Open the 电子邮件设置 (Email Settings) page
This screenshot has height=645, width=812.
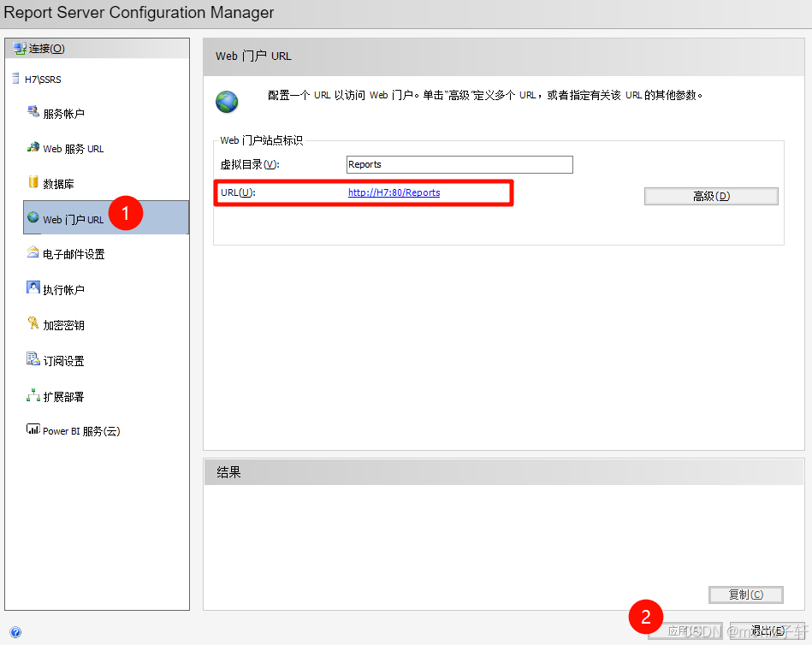[73, 254]
